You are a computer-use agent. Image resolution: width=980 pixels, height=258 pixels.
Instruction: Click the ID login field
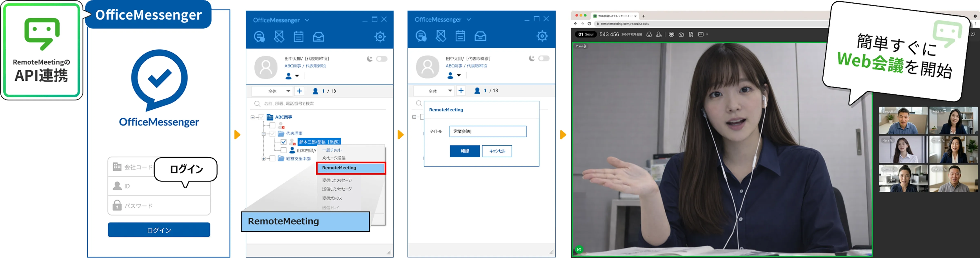point(159,186)
